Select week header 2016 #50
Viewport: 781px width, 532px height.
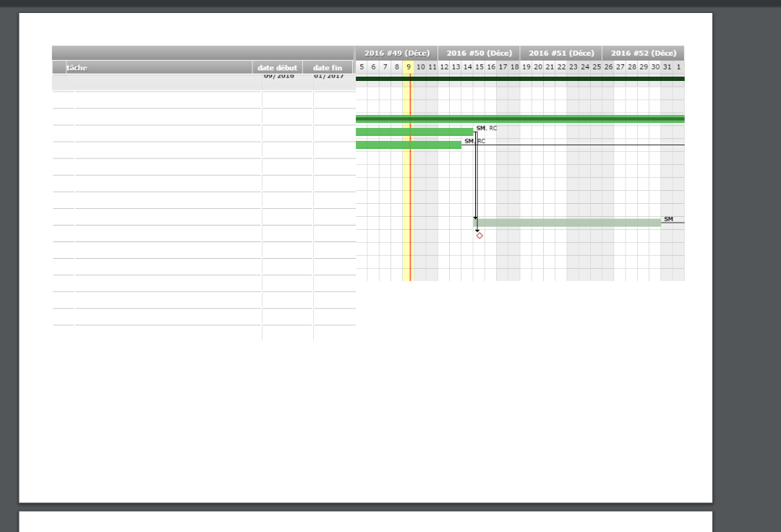479,53
